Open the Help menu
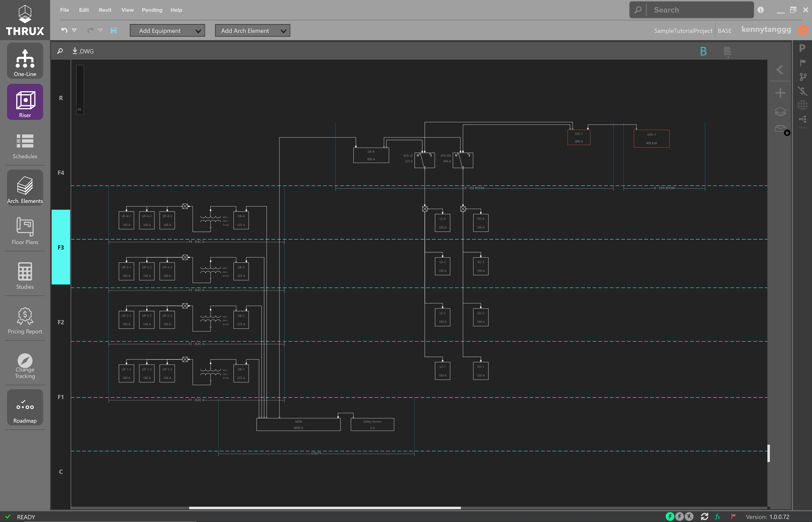The image size is (812, 522). click(x=176, y=10)
